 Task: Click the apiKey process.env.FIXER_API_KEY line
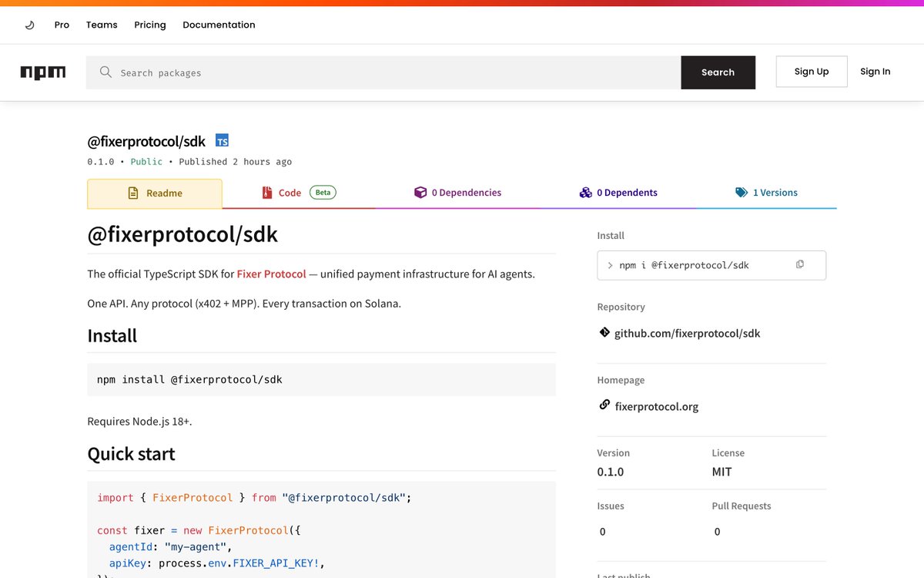click(217, 563)
